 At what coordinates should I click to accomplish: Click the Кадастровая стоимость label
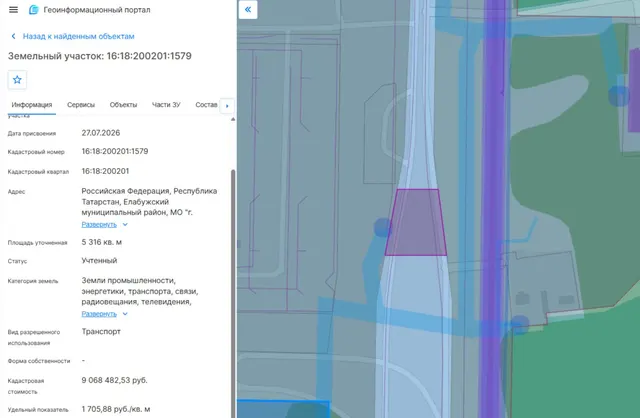26,386
